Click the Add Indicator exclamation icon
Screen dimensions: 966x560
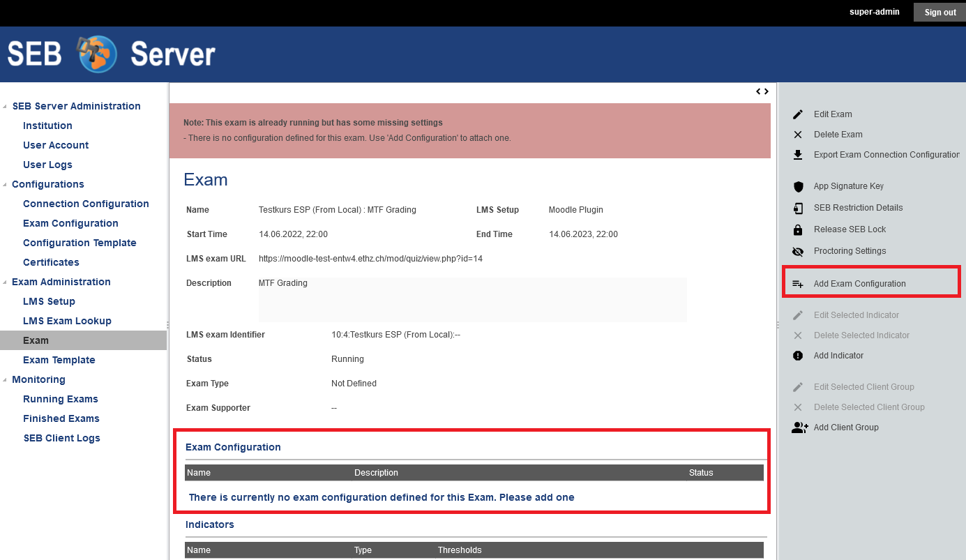click(798, 356)
